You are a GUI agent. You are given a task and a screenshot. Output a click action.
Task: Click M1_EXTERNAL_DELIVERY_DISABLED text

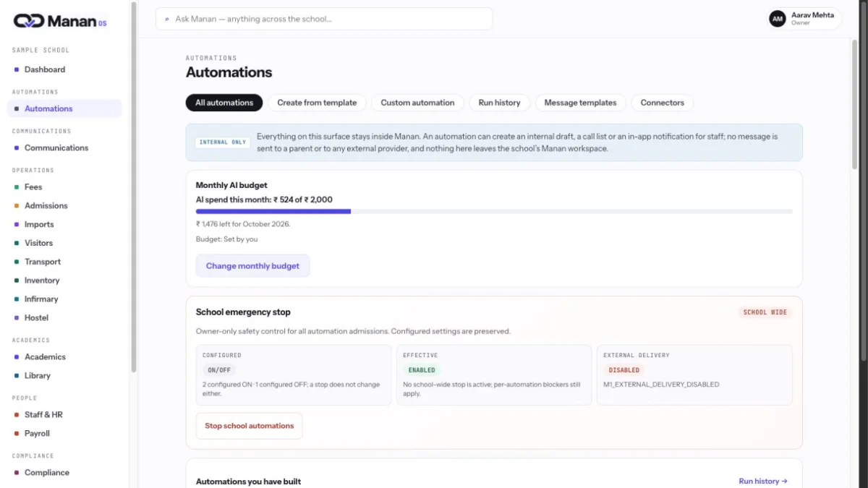[x=661, y=385]
